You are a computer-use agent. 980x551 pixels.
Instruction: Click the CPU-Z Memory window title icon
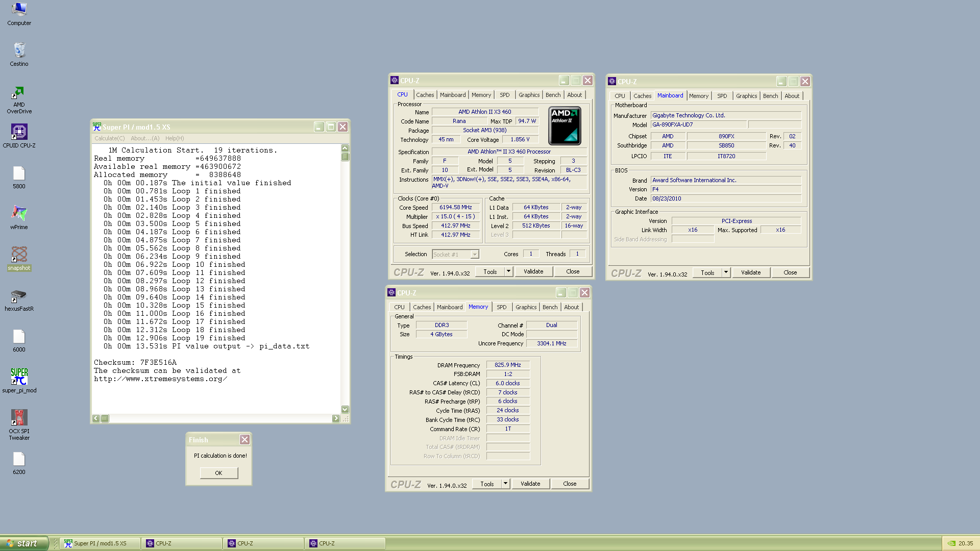[391, 292]
